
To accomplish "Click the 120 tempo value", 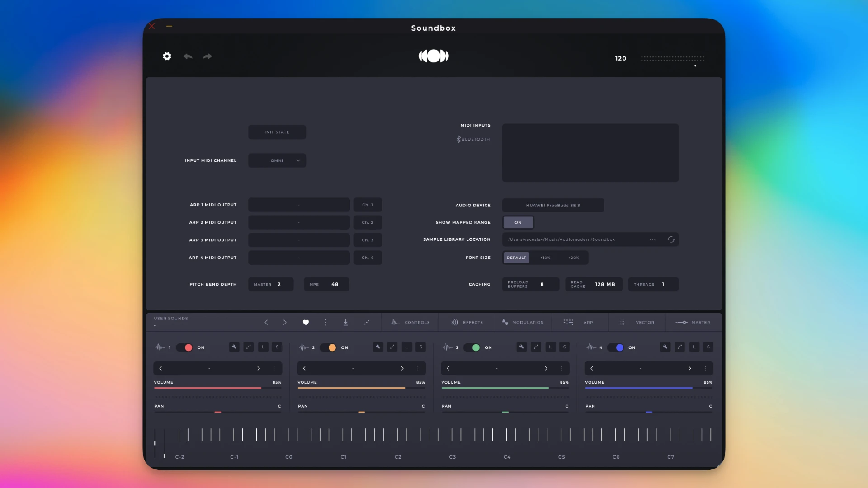I will tap(620, 58).
